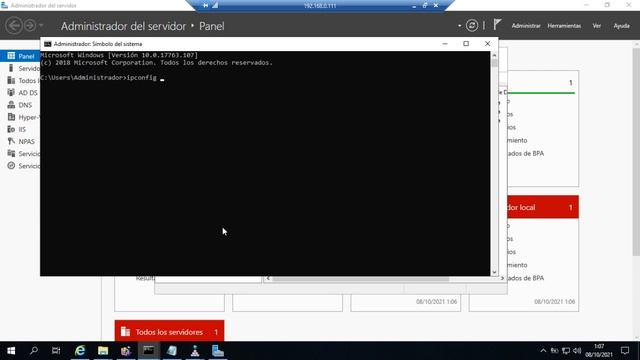Screen dimensions: 640x360
Task: Open Task View on the taskbar
Action: [56, 351]
